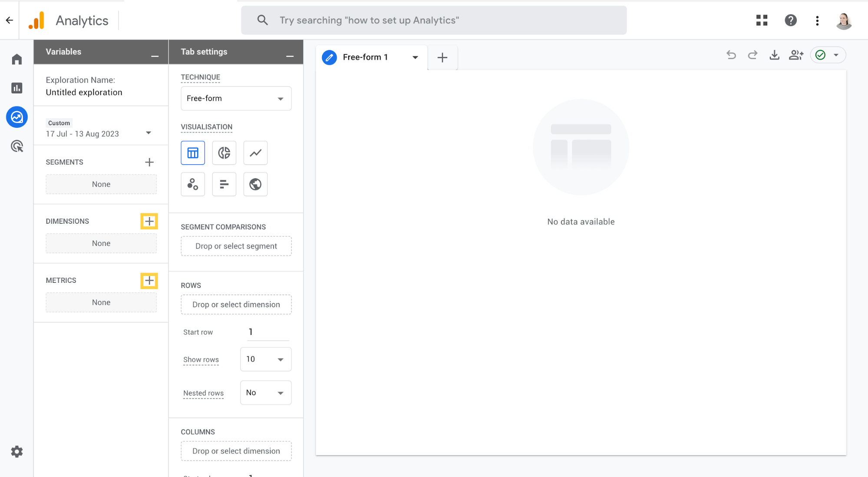
Task: Pick the bar chart visualisation
Action: (x=224, y=184)
